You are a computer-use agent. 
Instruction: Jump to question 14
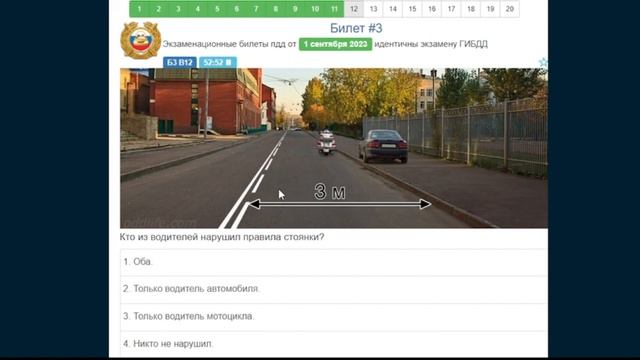click(393, 9)
